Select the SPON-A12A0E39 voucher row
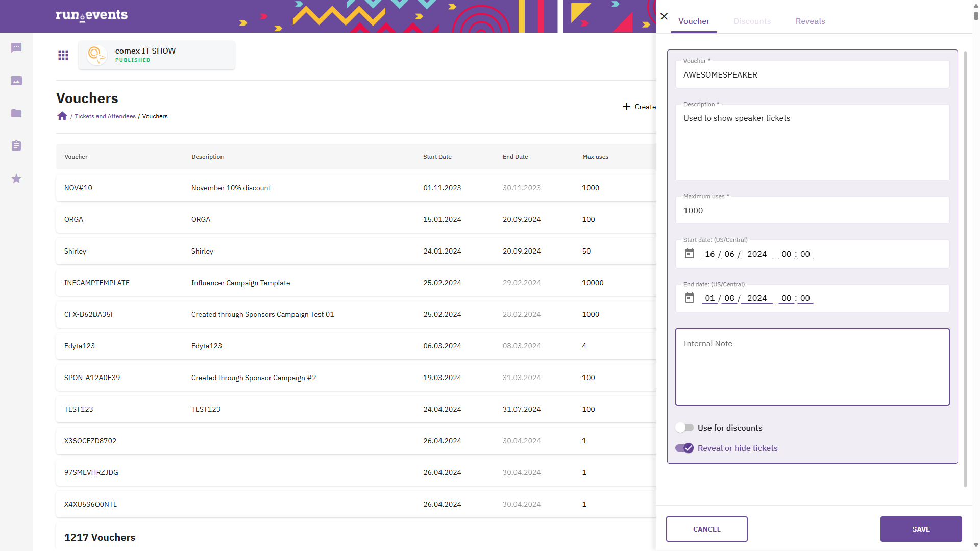The width and height of the screenshot is (980, 551). click(356, 378)
